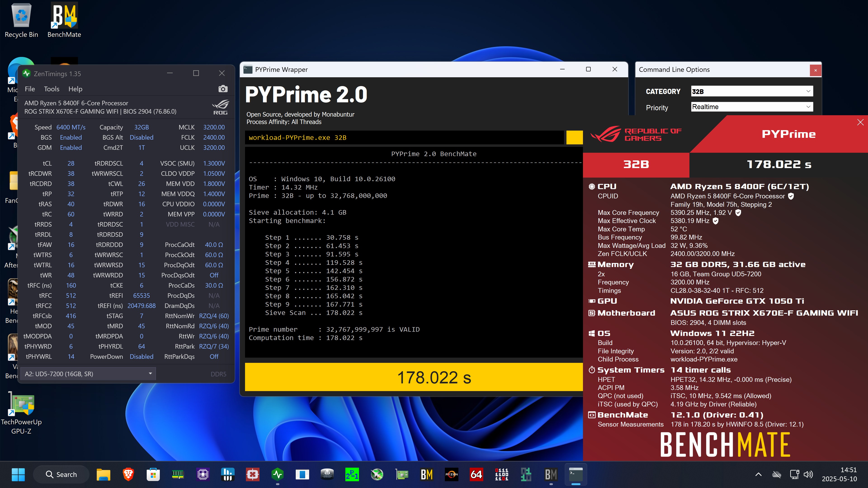Open the teal binary digits app in the taskbar
Image resolution: width=868 pixels, height=488 pixels.
point(526,474)
